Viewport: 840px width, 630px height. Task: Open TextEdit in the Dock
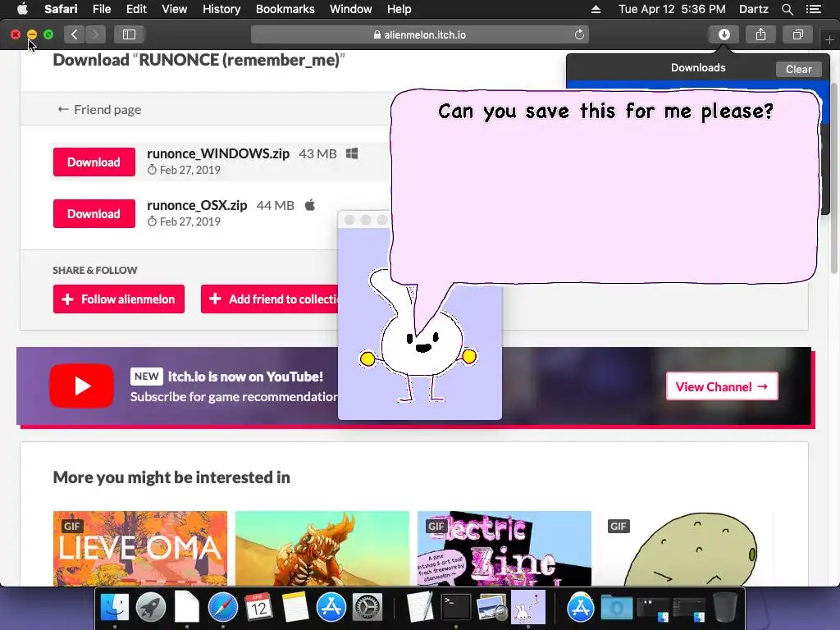click(419, 608)
